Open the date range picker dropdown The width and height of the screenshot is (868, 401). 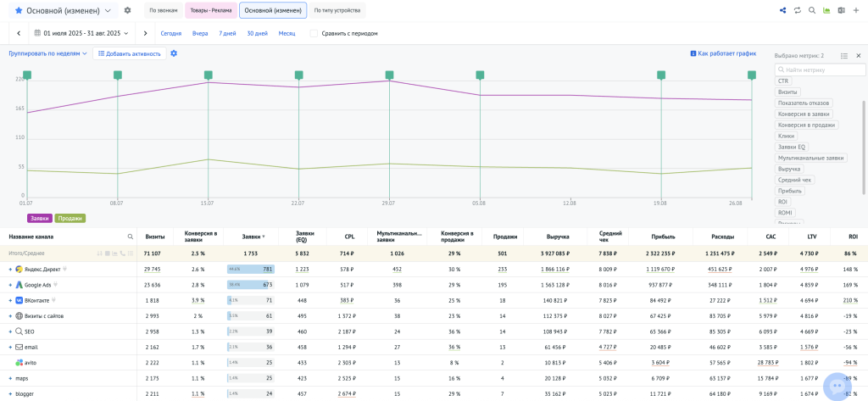point(82,33)
